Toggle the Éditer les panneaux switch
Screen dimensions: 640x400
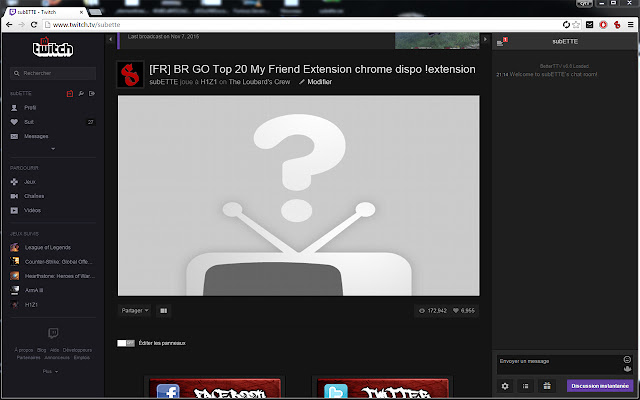pyautogui.click(x=125, y=343)
